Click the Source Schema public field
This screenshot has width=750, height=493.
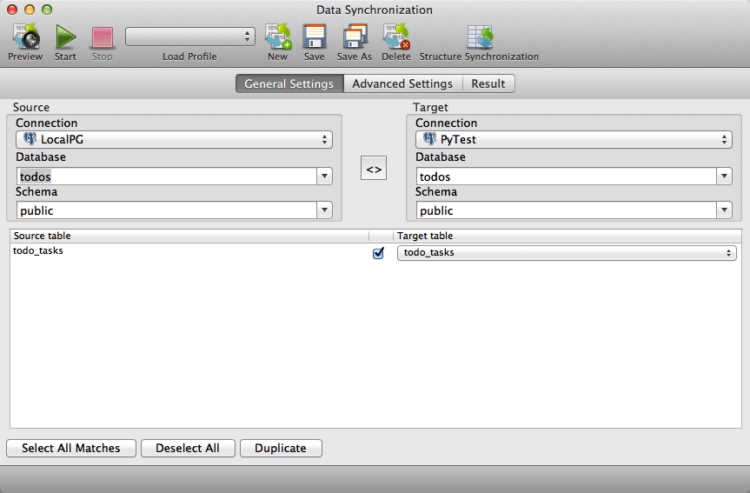click(x=166, y=210)
